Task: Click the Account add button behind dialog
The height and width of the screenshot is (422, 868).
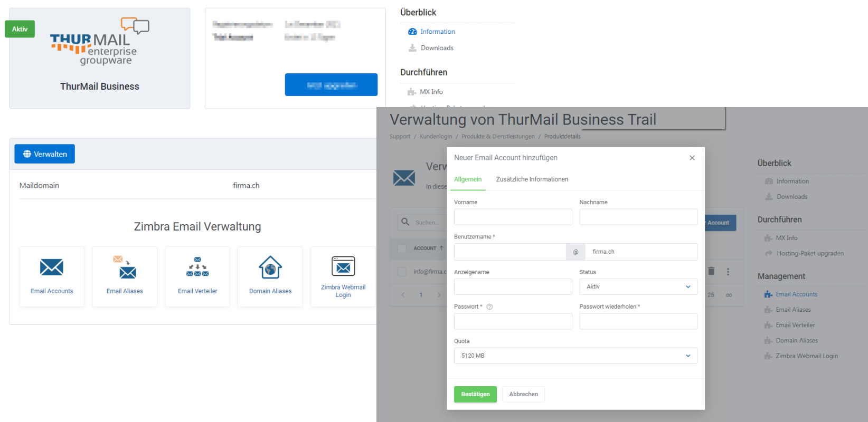Action: click(x=720, y=223)
